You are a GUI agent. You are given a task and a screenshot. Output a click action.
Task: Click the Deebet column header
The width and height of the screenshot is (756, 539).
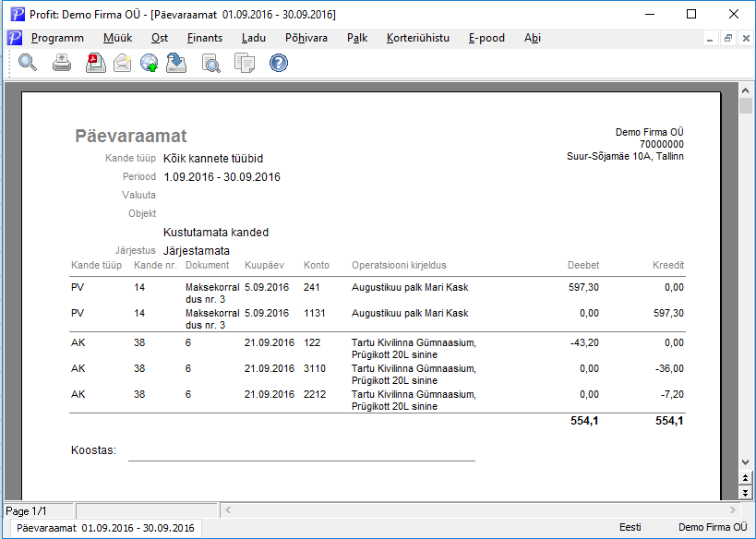point(583,265)
